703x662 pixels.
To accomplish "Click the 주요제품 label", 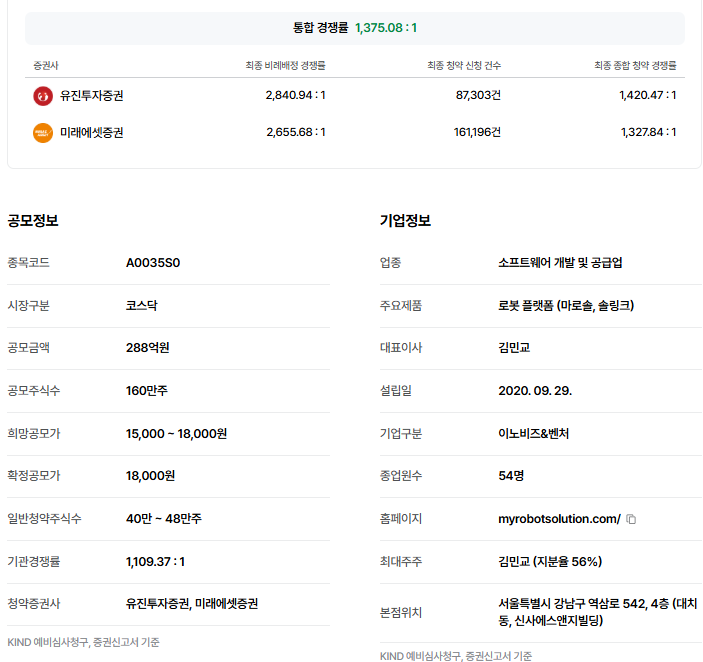I will point(401,306).
